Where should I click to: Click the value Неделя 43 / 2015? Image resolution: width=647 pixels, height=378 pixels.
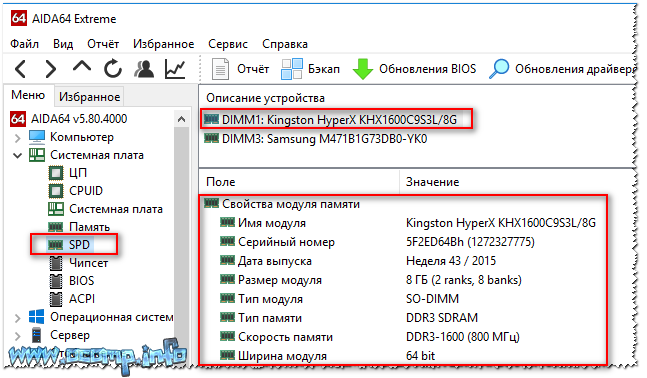coord(451,261)
